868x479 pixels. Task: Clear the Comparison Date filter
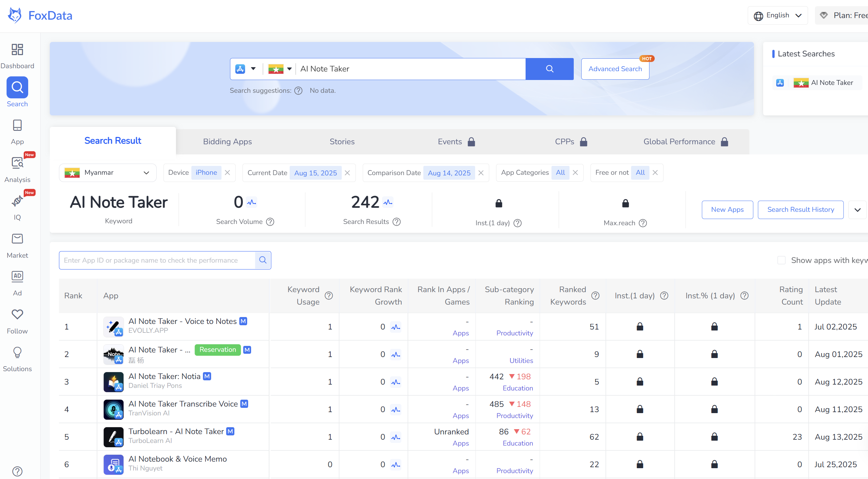point(481,172)
